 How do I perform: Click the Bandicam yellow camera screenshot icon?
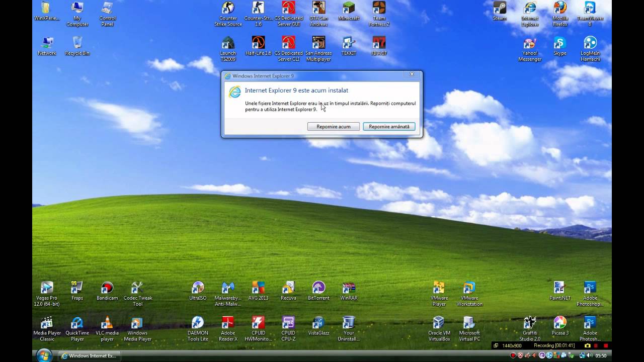587,345
